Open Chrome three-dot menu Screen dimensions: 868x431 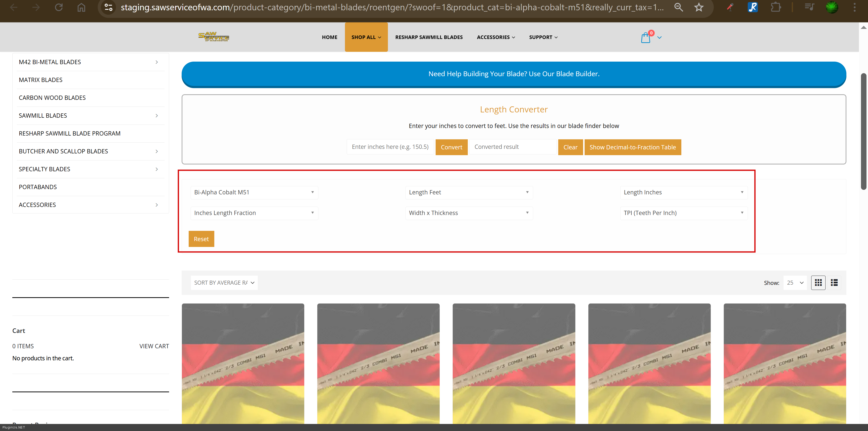tap(854, 8)
